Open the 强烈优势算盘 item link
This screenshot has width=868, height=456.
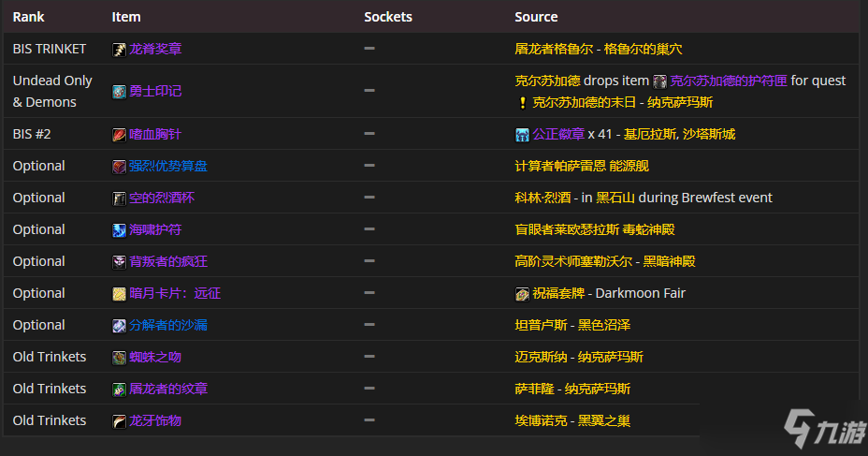[x=168, y=166]
